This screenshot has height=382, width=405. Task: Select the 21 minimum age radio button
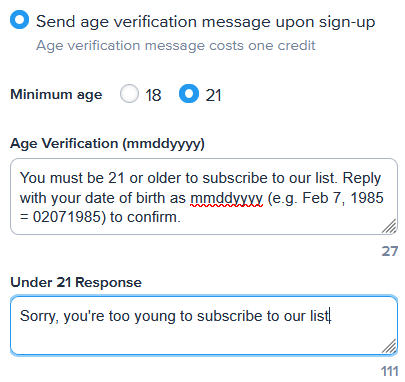pyautogui.click(x=189, y=94)
